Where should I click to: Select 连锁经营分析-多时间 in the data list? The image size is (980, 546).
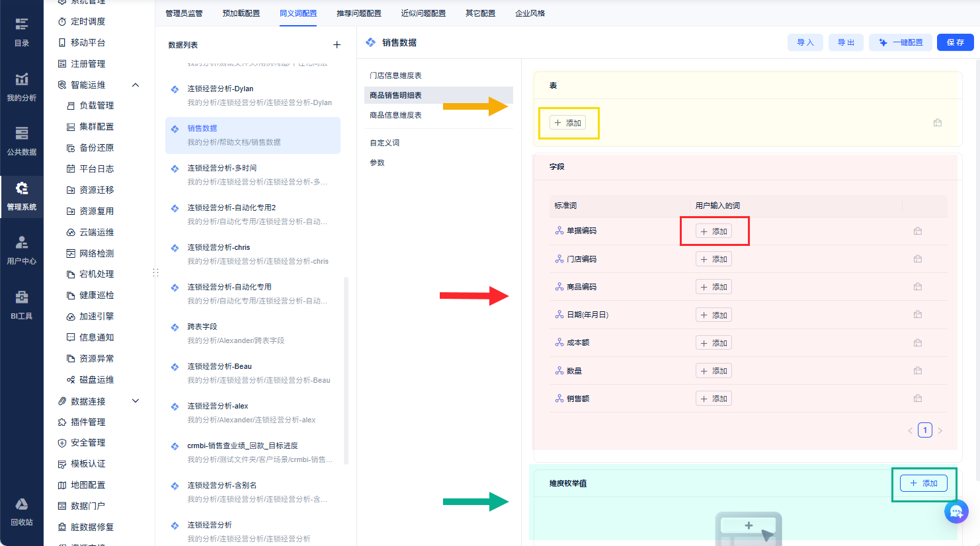pyautogui.click(x=253, y=175)
